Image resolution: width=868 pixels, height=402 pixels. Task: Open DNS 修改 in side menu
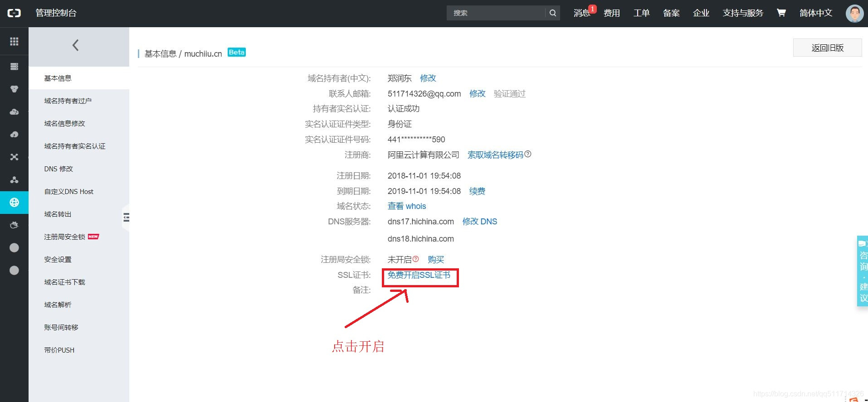click(79, 169)
